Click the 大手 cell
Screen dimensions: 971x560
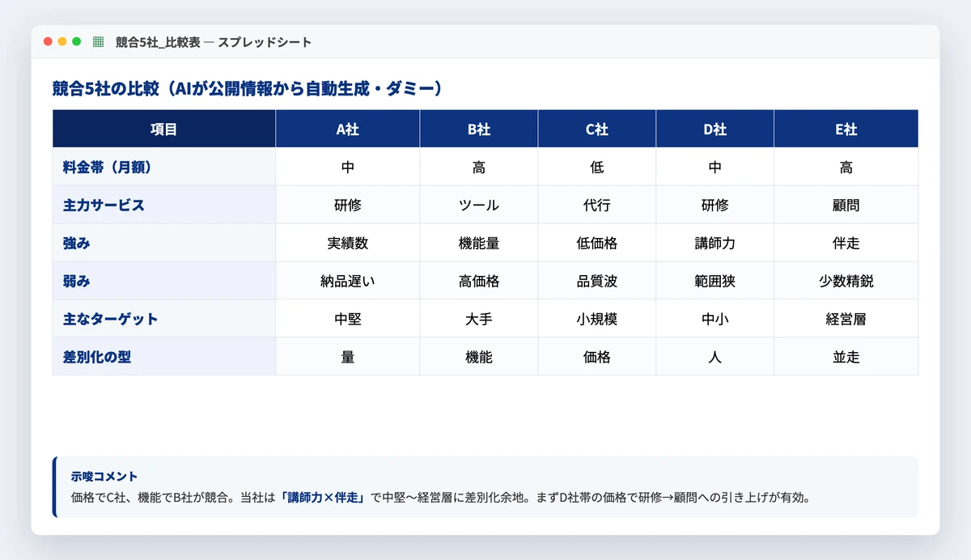[x=479, y=319]
